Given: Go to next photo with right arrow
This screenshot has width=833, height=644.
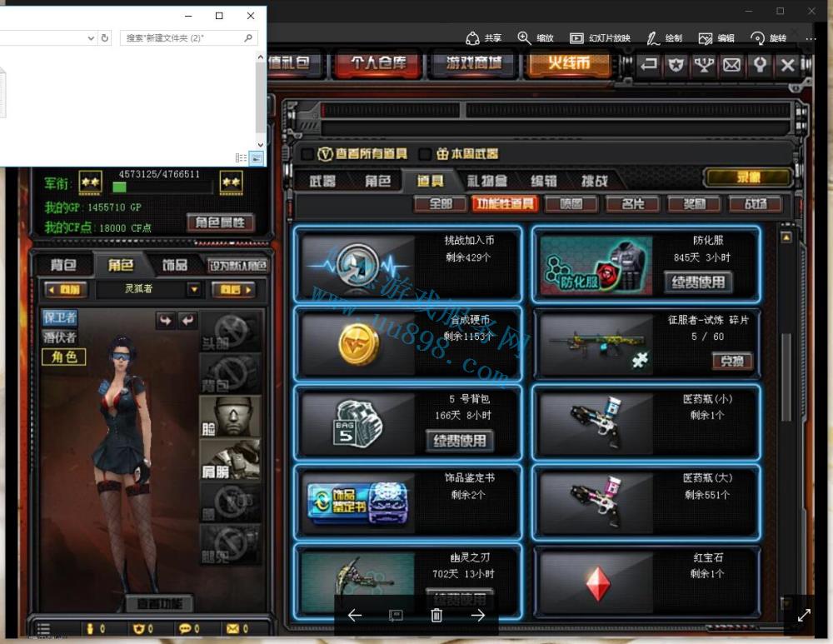Looking at the screenshot, I should 477,615.
